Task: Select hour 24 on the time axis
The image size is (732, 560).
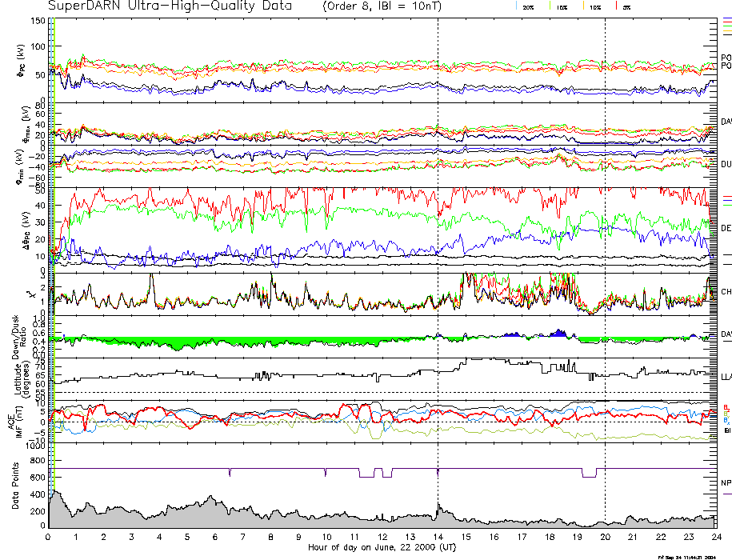Action: click(x=716, y=536)
